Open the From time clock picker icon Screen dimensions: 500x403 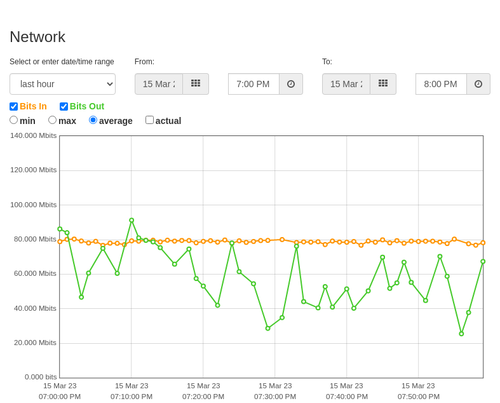point(291,84)
